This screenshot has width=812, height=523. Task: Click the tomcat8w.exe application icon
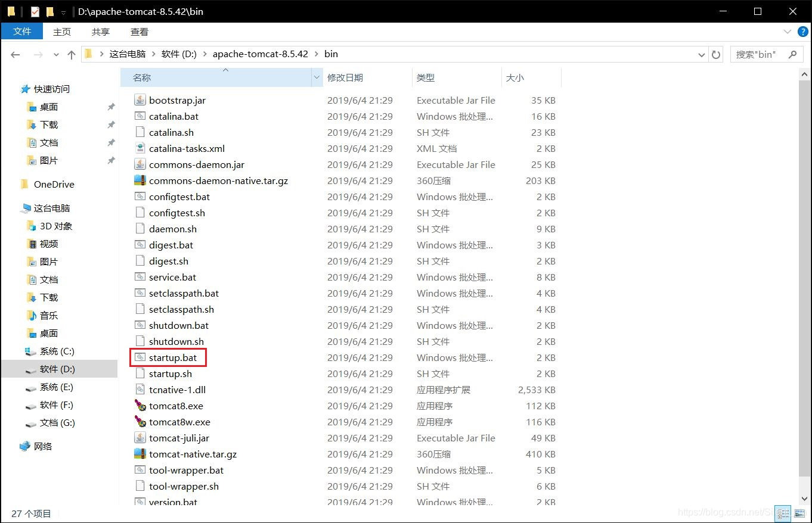tap(140, 422)
